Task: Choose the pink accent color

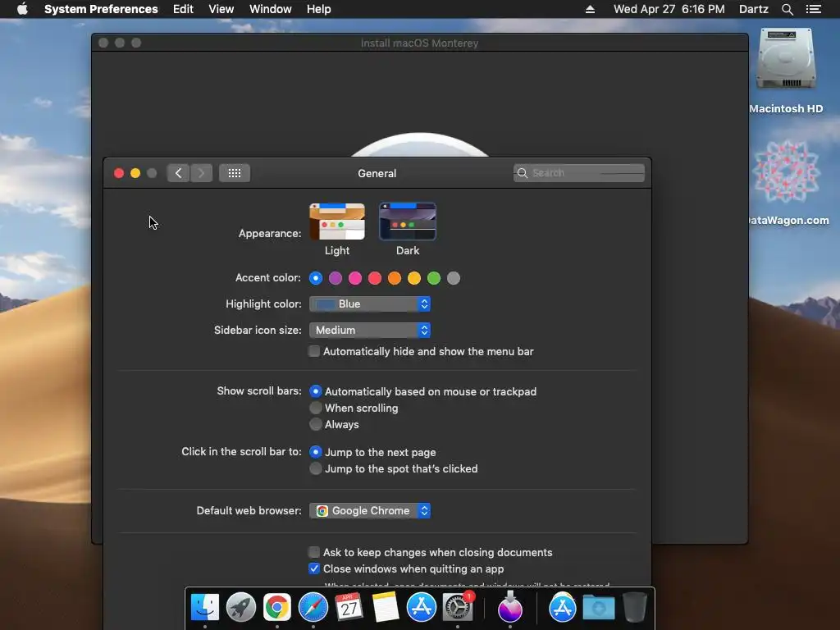Action: 355,278
